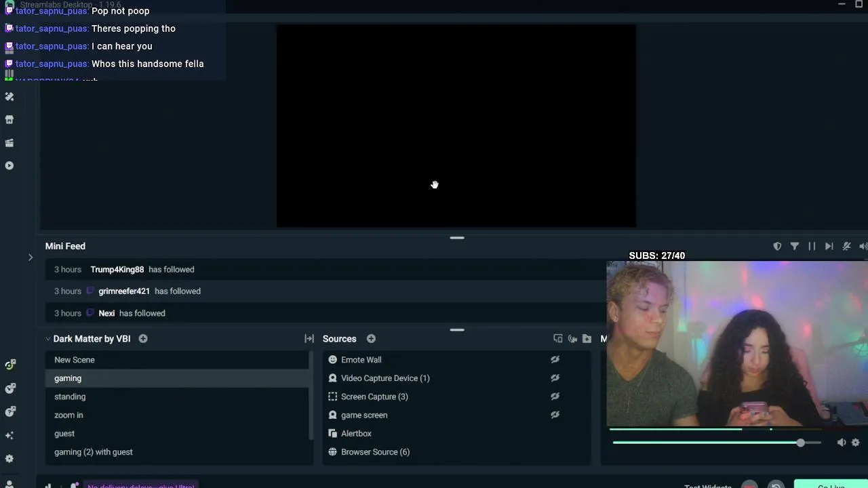Expand the Dark Matter by VBI collection dropdown
This screenshot has height=488, width=868.
(x=48, y=339)
